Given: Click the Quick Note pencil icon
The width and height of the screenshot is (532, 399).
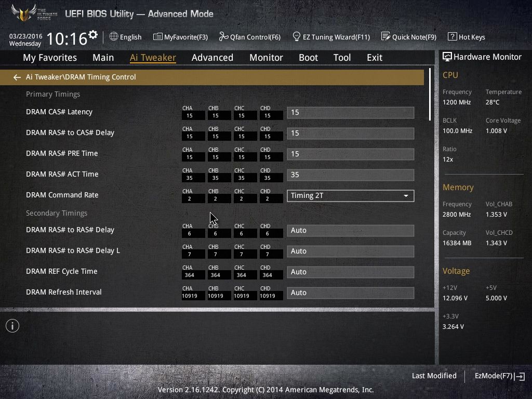Looking at the screenshot, I should click(x=385, y=36).
